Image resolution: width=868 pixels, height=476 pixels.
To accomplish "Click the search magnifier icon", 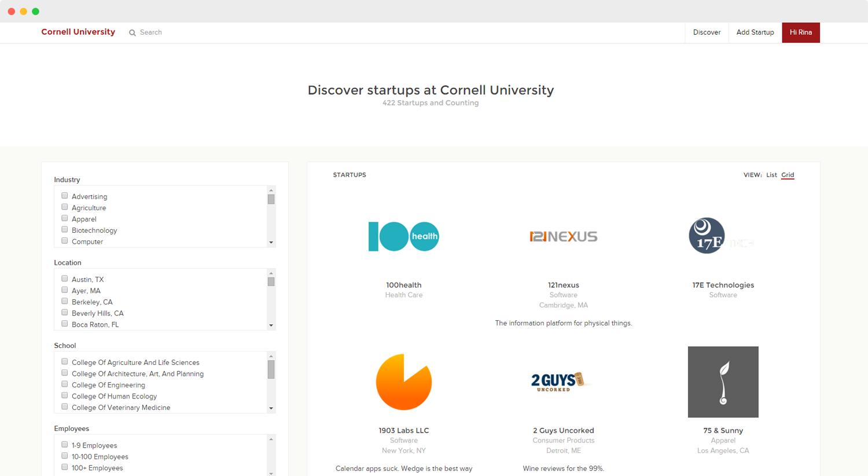I will click(x=133, y=33).
